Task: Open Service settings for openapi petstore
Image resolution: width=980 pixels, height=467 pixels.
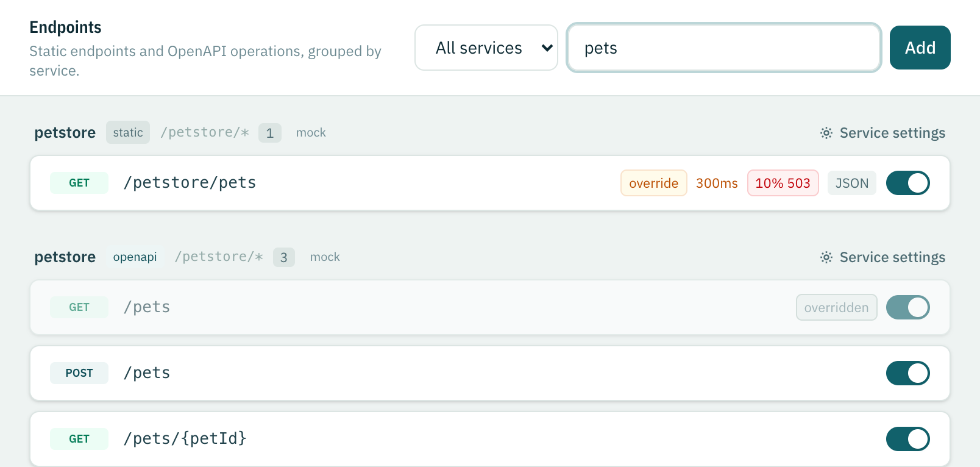Action: [882, 257]
